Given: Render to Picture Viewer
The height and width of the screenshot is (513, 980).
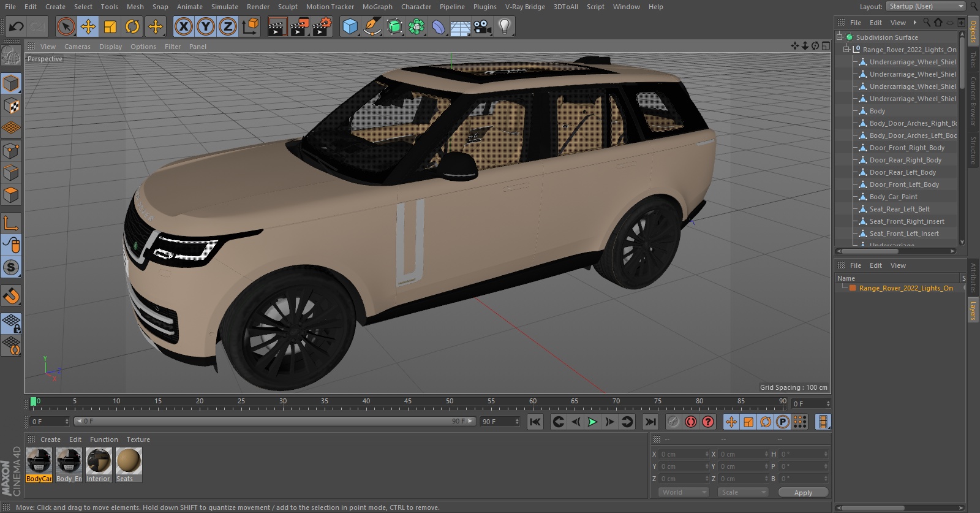Looking at the screenshot, I should coord(300,26).
